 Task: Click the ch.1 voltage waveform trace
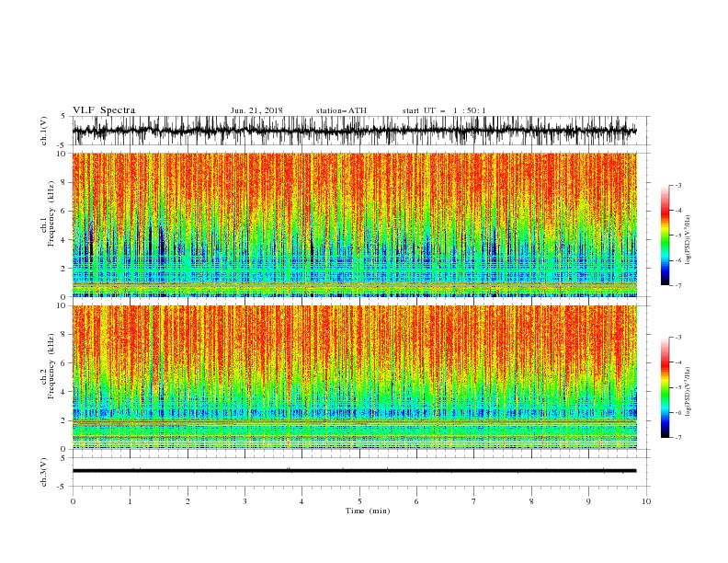tap(354, 131)
